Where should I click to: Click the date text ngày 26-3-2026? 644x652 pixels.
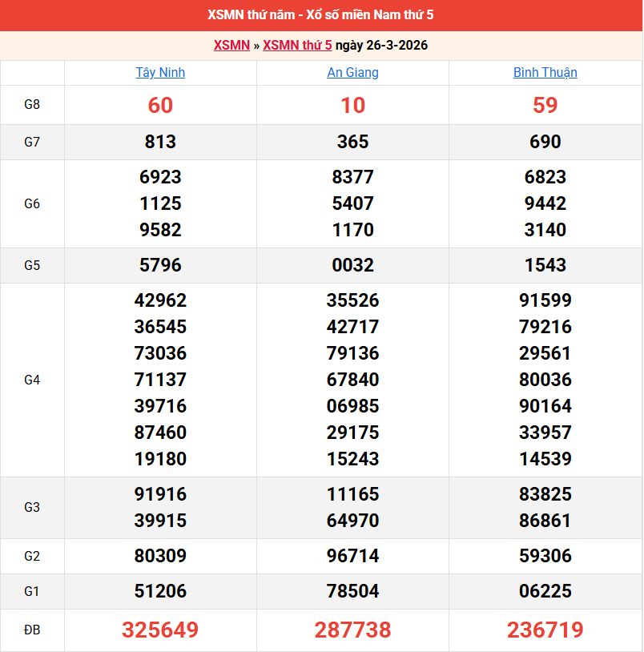click(381, 45)
